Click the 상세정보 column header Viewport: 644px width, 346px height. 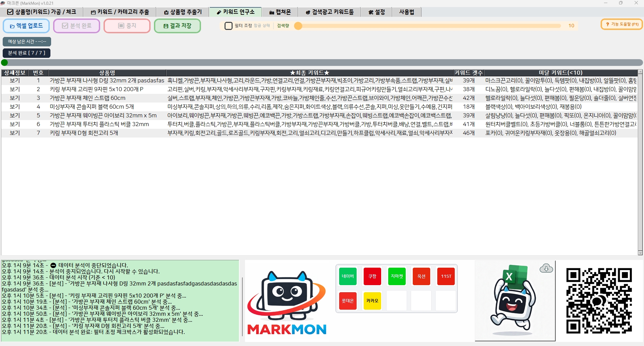coord(15,73)
